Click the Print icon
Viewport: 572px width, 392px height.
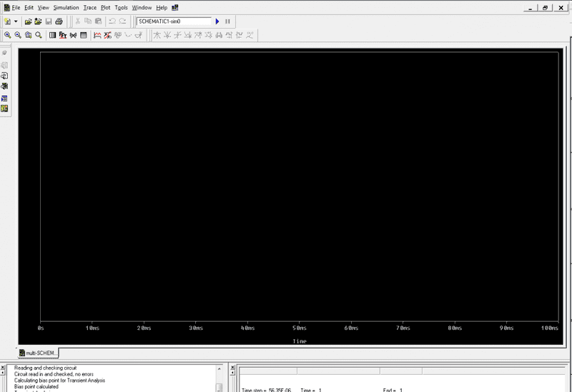click(59, 21)
